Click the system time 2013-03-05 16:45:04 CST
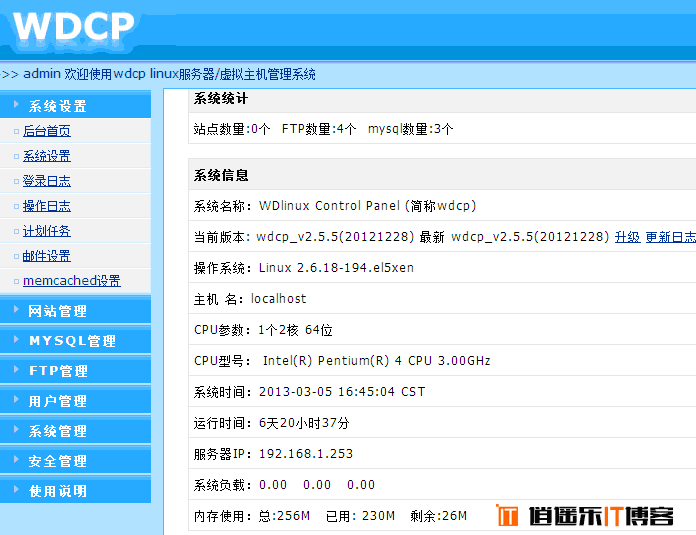 pyautogui.click(x=342, y=392)
